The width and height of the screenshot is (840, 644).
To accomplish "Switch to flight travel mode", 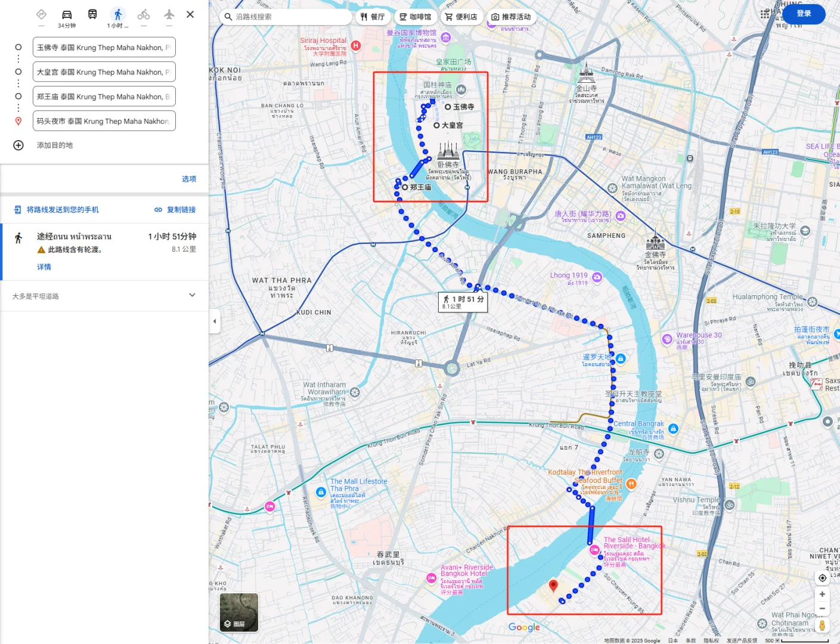I will pos(169,14).
